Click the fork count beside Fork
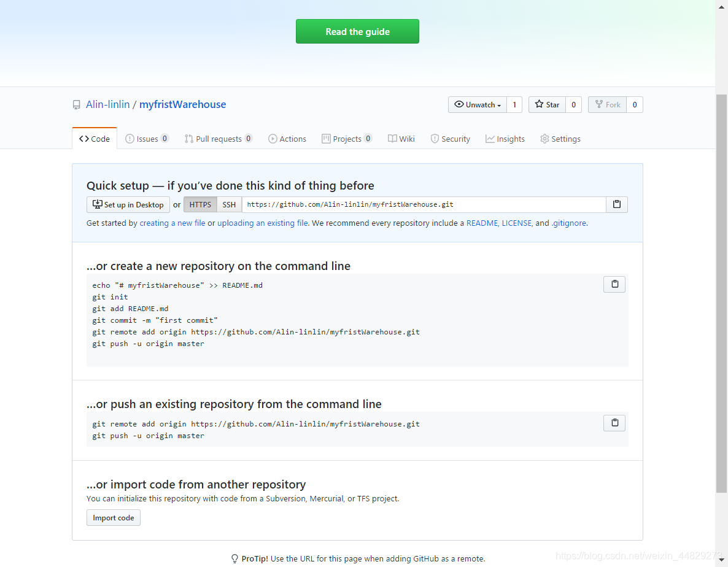The height and width of the screenshot is (567, 728). [x=635, y=105]
